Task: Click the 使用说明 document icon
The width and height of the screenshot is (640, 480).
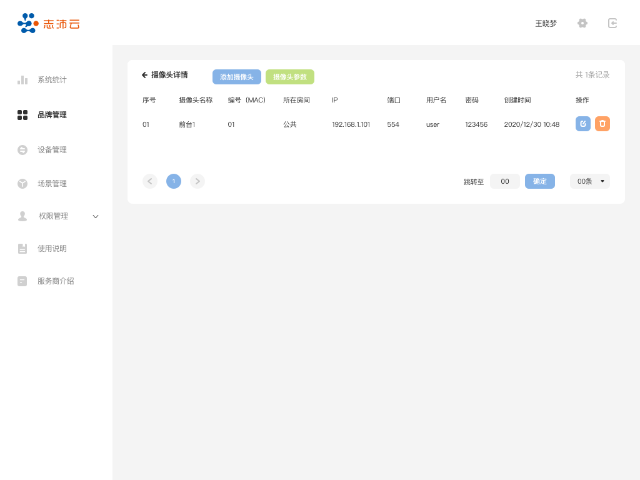Action: pos(22,248)
